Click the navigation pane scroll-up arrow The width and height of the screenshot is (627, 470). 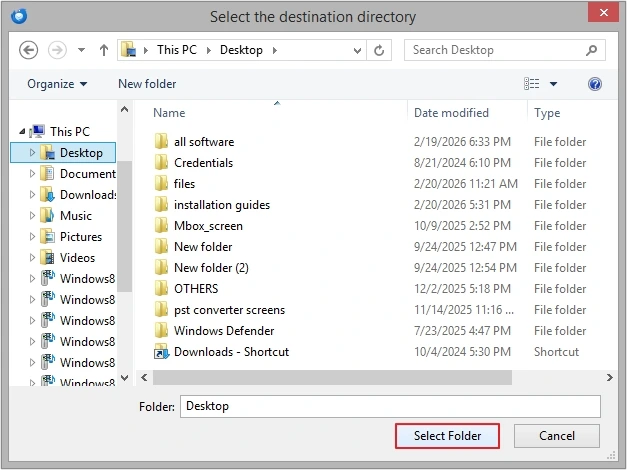[x=125, y=109]
